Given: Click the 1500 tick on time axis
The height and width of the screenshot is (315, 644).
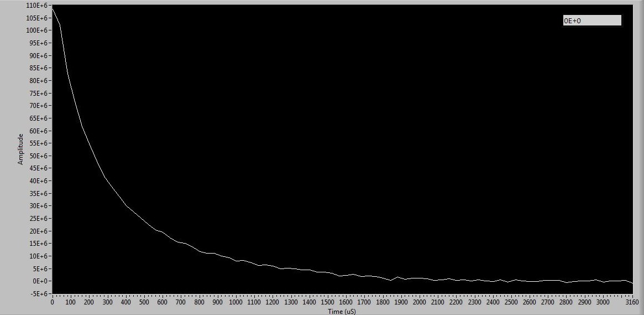Looking at the screenshot, I should [327, 303].
